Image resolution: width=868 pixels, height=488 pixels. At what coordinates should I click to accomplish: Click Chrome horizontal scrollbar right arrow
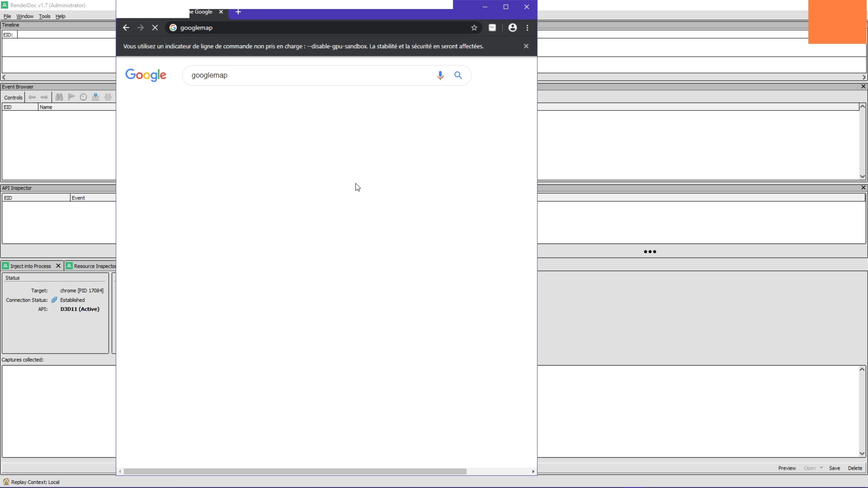[533, 472]
